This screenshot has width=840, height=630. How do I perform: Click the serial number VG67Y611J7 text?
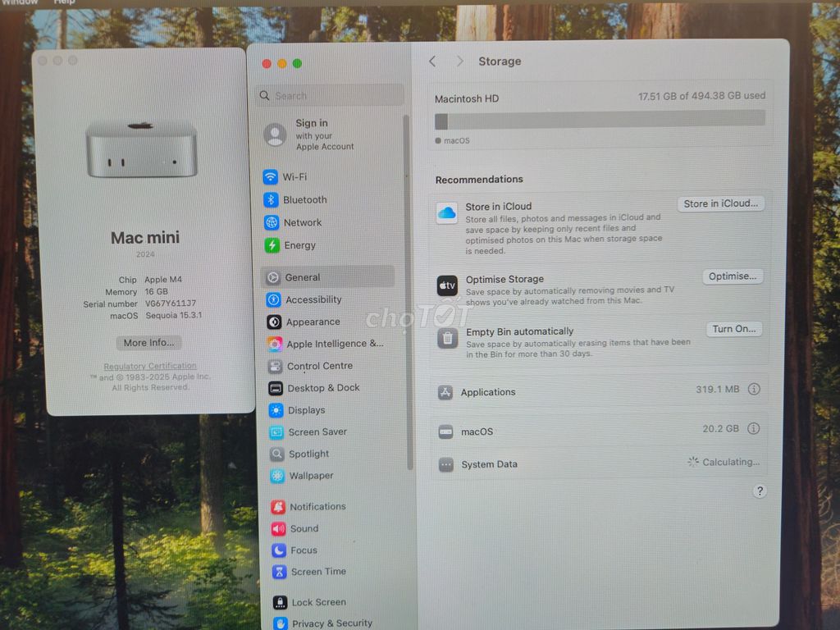[171, 304]
